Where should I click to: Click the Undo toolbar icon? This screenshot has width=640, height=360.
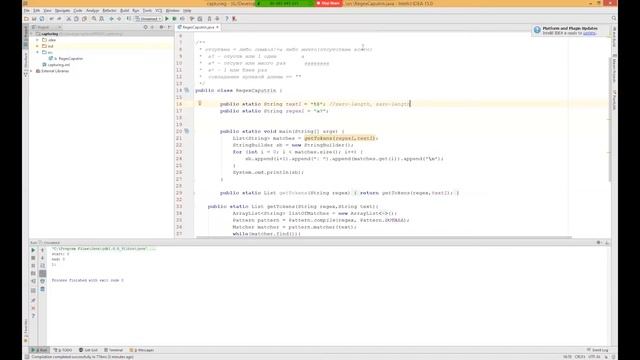[x=51, y=19]
